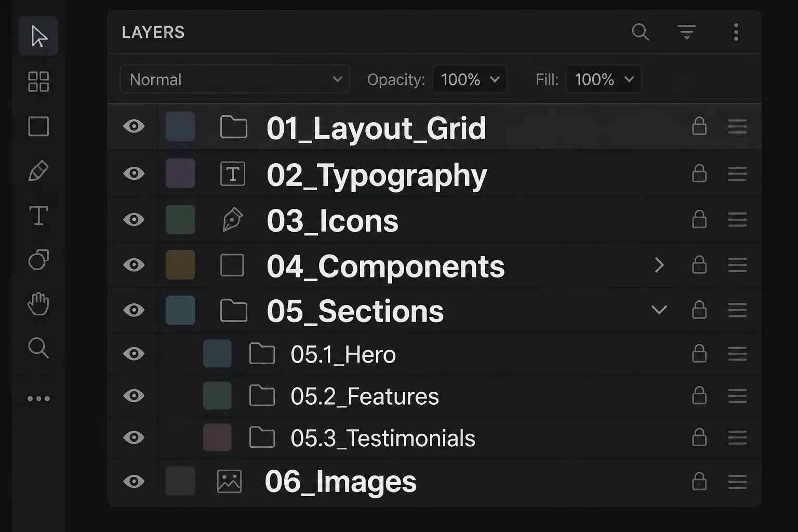This screenshot has width=798, height=532.
Task: Click the lock icon on 05.2_Features
Action: coord(699,395)
